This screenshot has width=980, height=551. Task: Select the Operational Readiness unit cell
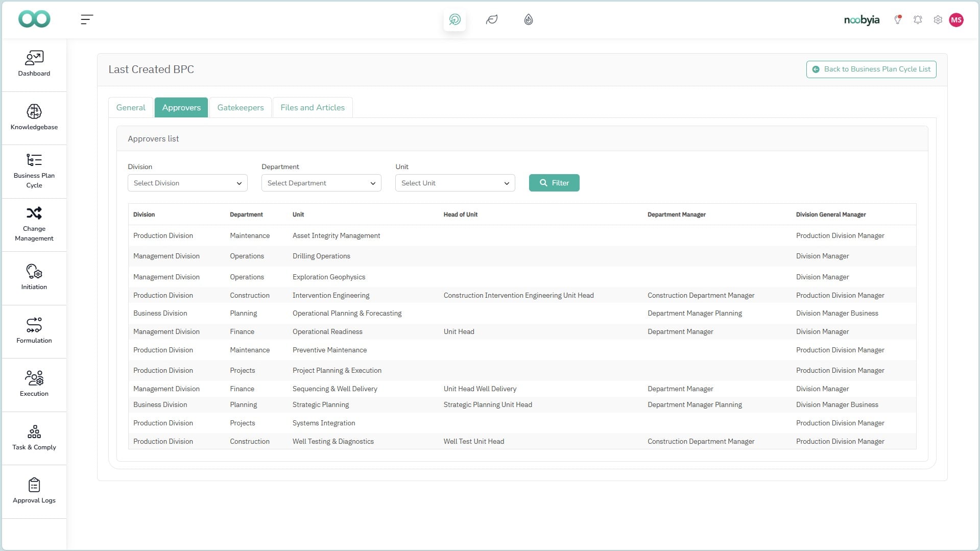coord(327,331)
